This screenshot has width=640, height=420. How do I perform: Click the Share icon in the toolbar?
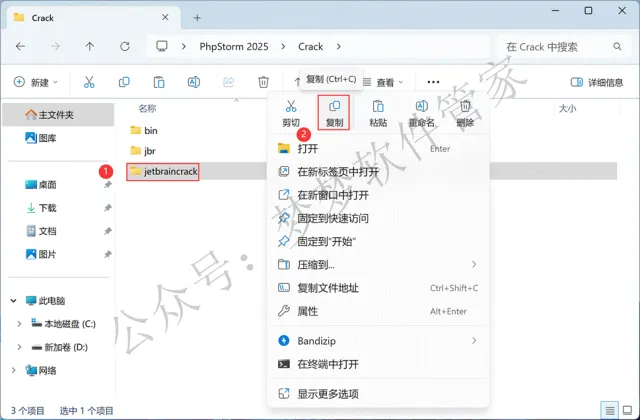click(x=229, y=82)
